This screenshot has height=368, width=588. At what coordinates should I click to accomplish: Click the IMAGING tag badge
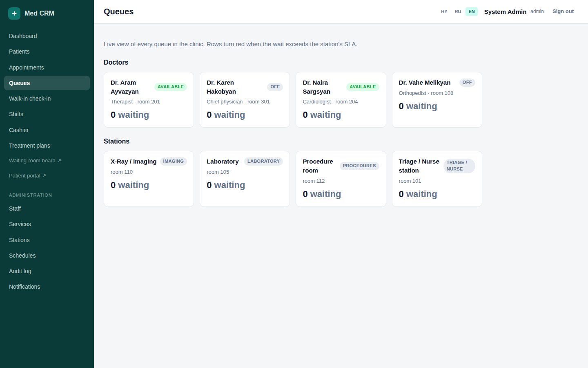(x=174, y=161)
